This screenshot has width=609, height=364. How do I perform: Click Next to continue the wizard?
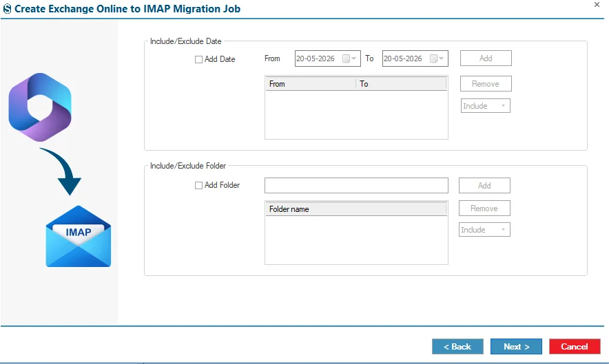point(516,347)
